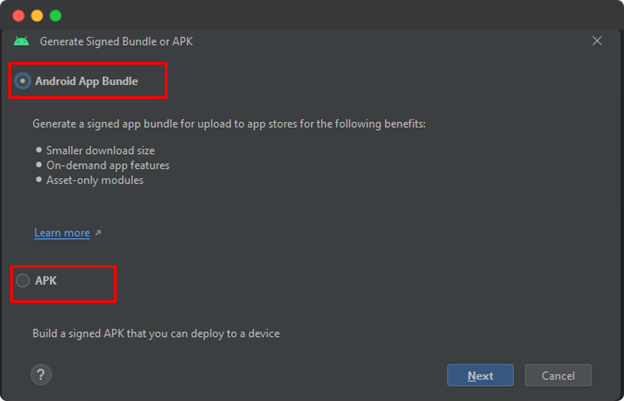Click the APK option label text
This screenshot has height=401, width=624.
pos(46,281)
